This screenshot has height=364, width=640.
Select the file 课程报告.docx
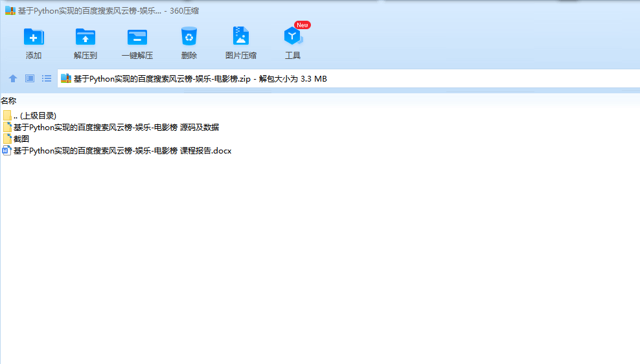point(122,150)
